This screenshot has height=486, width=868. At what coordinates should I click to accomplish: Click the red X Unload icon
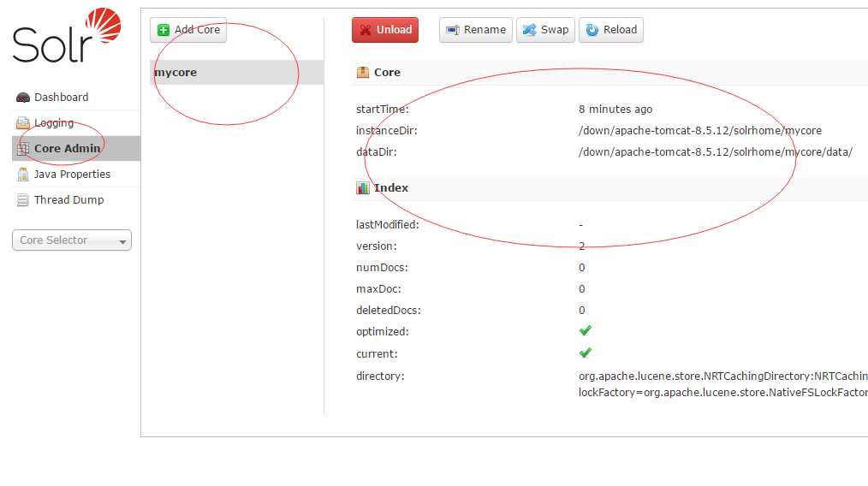[365, 30]
